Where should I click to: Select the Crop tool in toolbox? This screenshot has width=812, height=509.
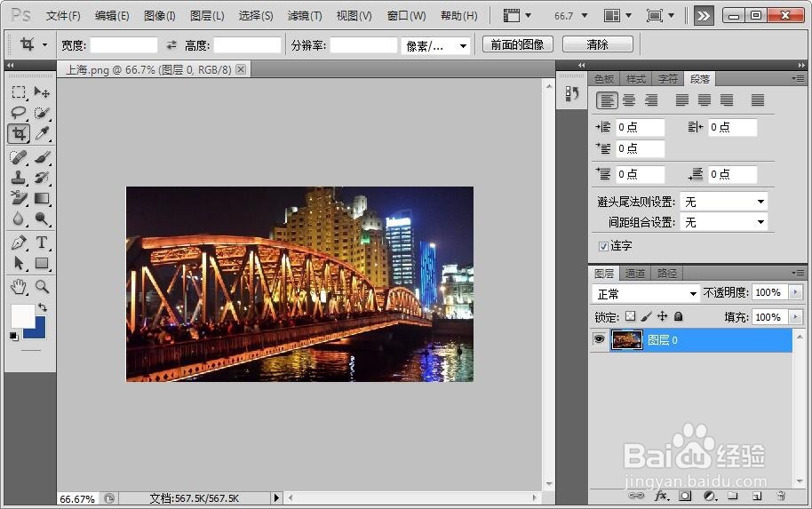[x=19, y=133]
